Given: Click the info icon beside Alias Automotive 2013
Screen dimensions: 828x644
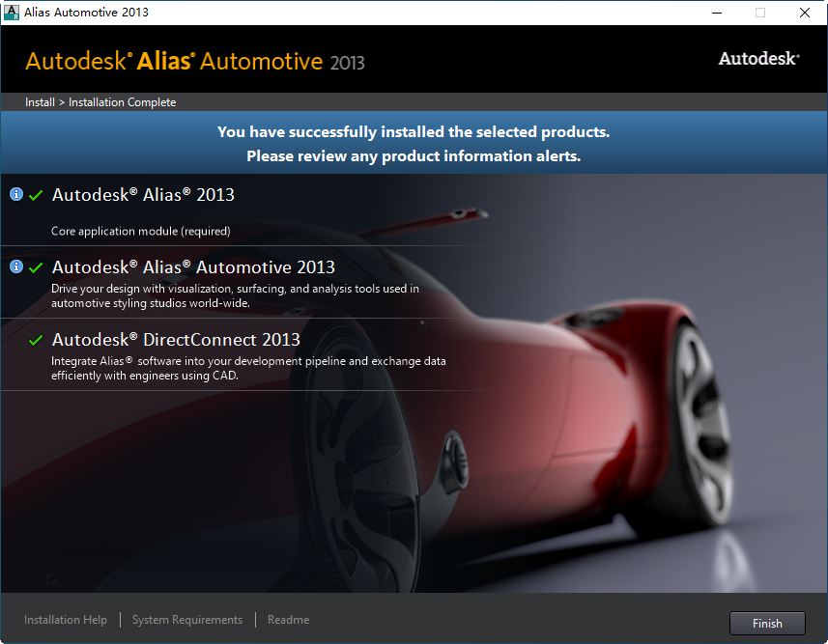Looking at the screenshot, I should 16,266.
